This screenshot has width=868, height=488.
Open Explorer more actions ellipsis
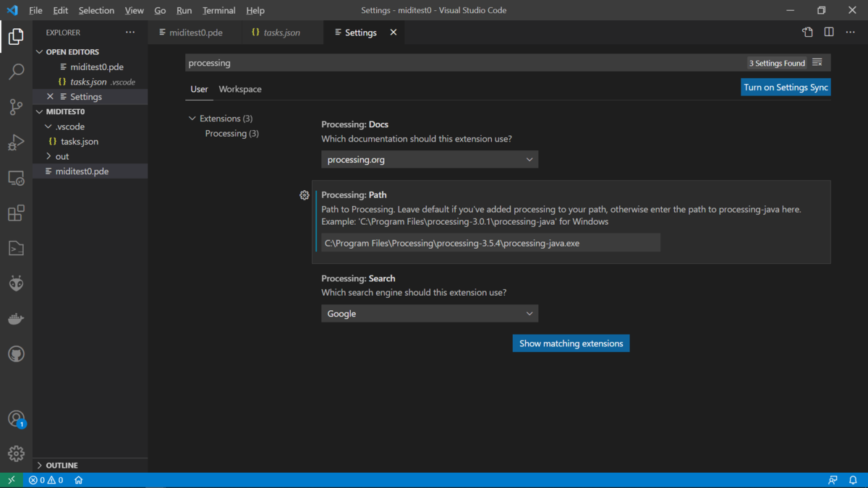tap(130, 33)
